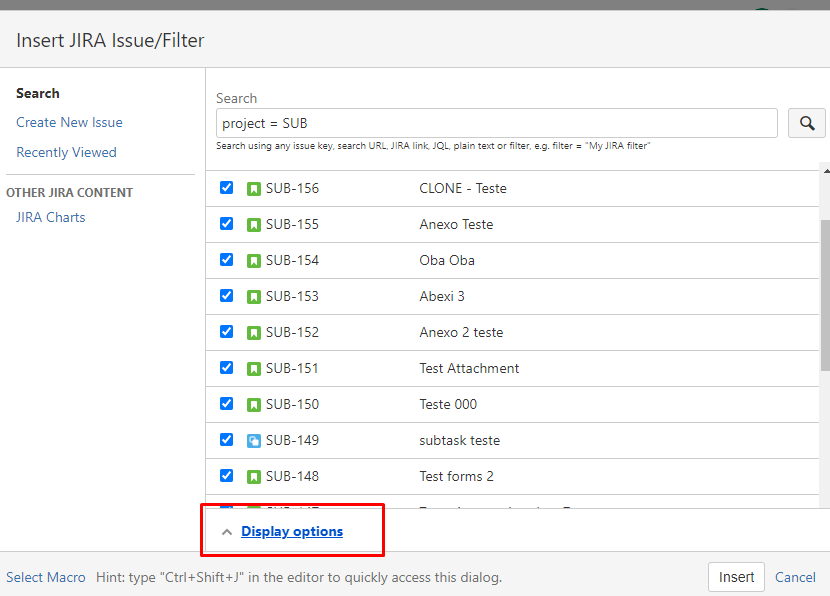Click the story icon for SUB-151
Viewport: 830px width, 596px height.
coord(254,369)
